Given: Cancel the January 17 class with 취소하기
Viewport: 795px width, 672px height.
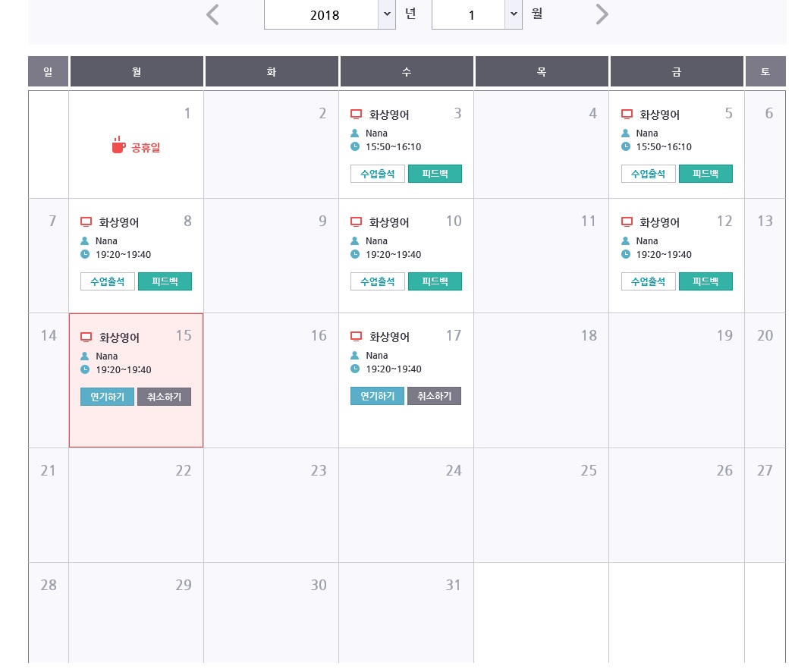Looking at the screenshot, I should [434, 396].
